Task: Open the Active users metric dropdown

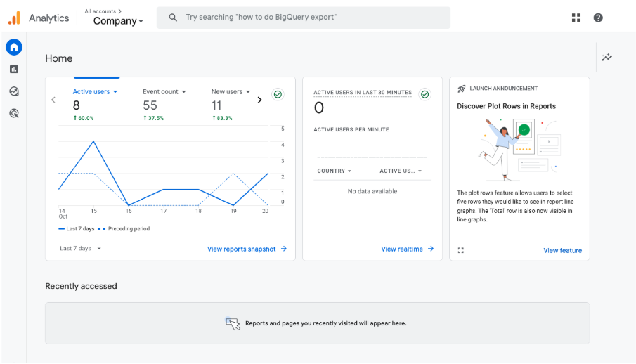Action: click(x=96, y=92)
